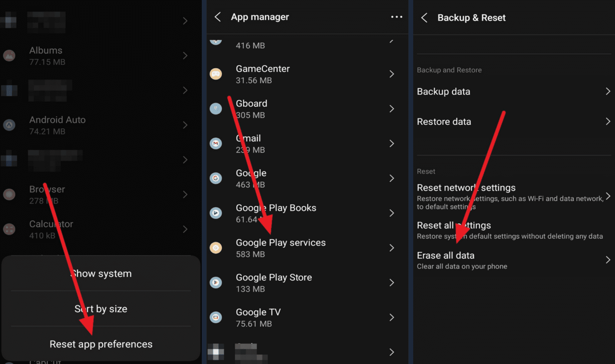Tap the Google app icon
Viewport: 615px width, 364px height.
click(216, 178)
